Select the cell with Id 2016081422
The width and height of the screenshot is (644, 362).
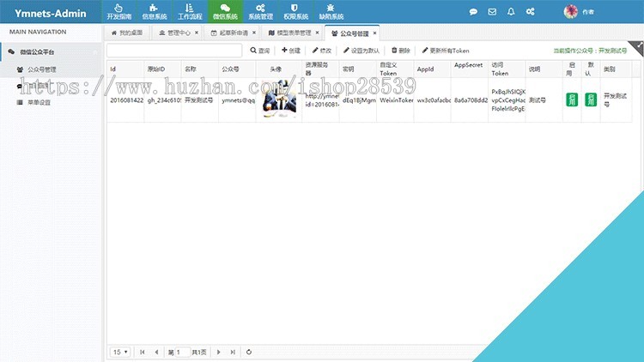click(x=125, y=100)
